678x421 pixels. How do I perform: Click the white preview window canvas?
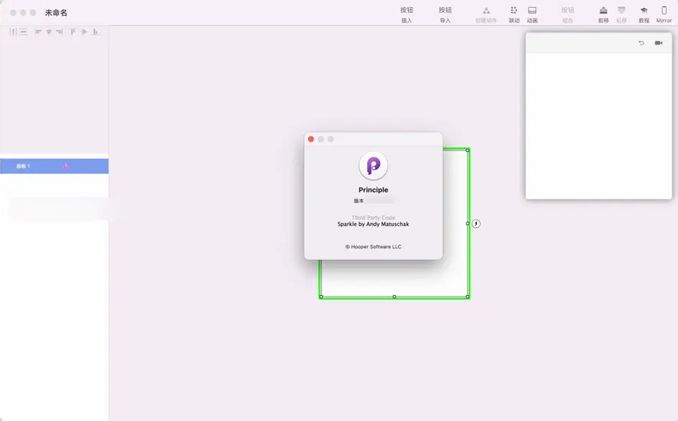coord(599,126)
